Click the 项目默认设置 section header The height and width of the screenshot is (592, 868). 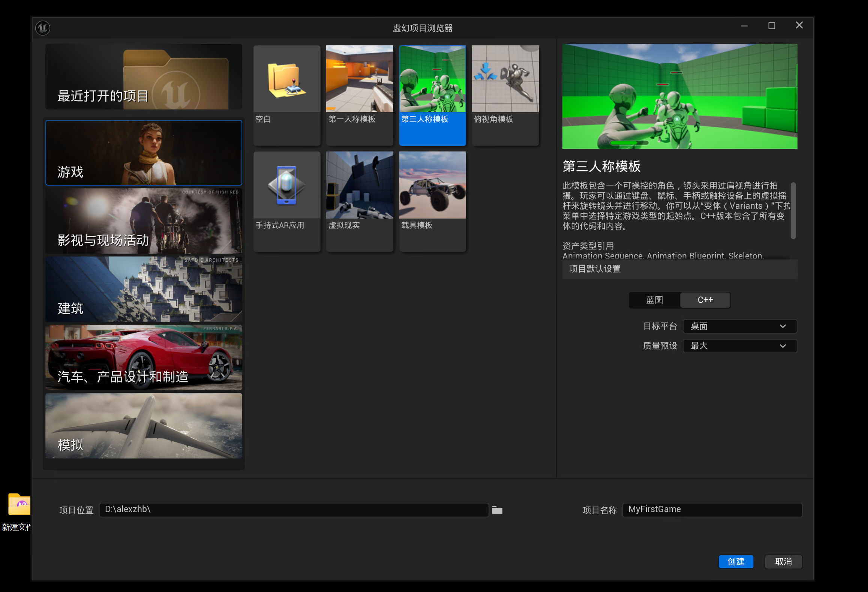click(x=679, y=269)
